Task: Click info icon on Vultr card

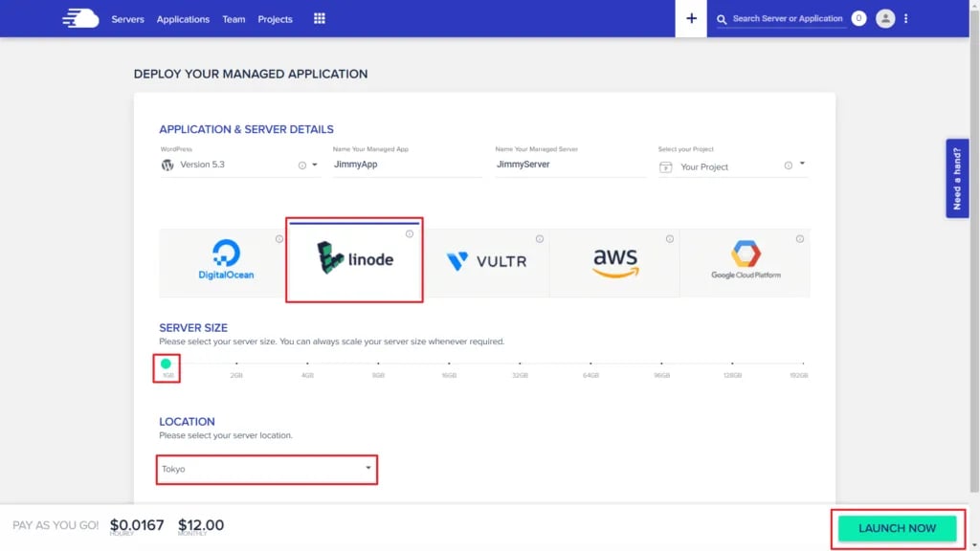Action: coord(540,238)
